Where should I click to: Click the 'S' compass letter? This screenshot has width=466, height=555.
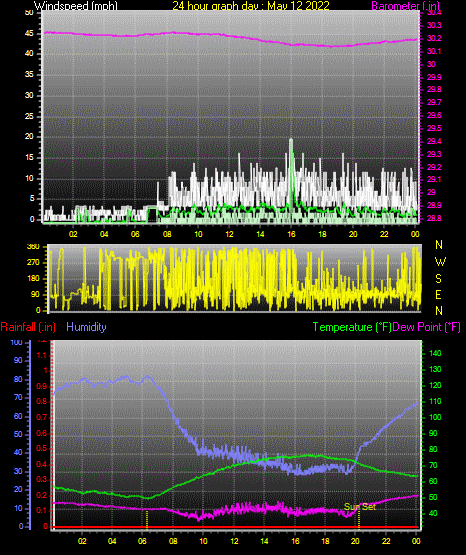(438, 279)
